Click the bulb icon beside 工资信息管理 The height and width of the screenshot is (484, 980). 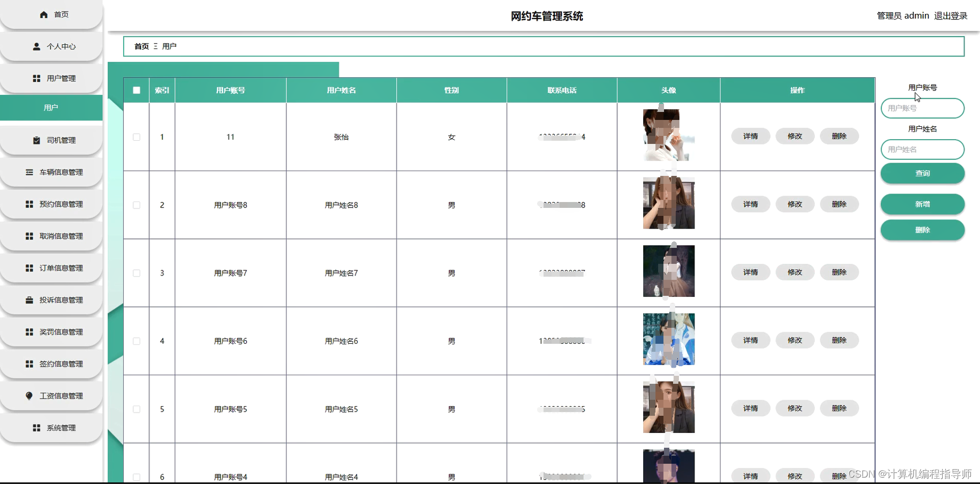tap(29, 396)
